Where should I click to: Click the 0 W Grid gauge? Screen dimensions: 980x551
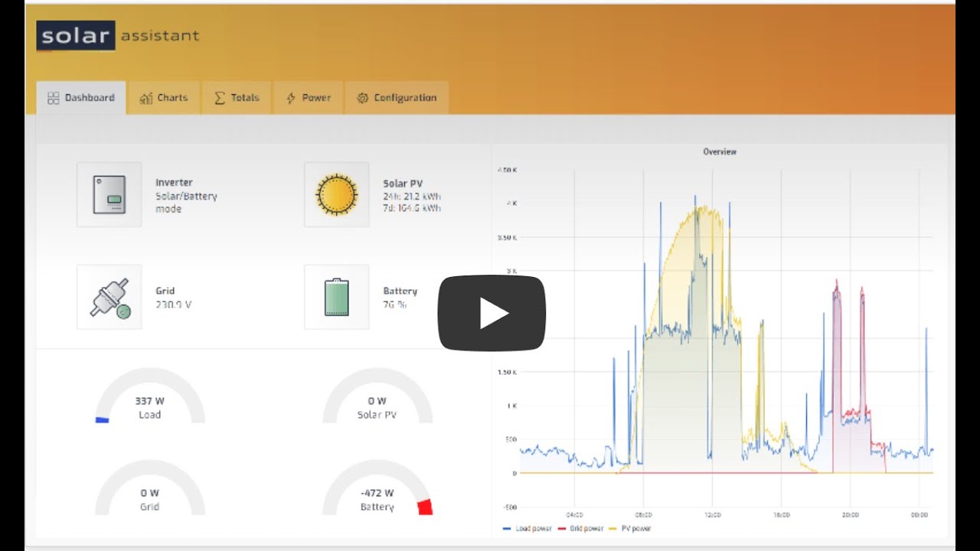click(x=150, y=487)
